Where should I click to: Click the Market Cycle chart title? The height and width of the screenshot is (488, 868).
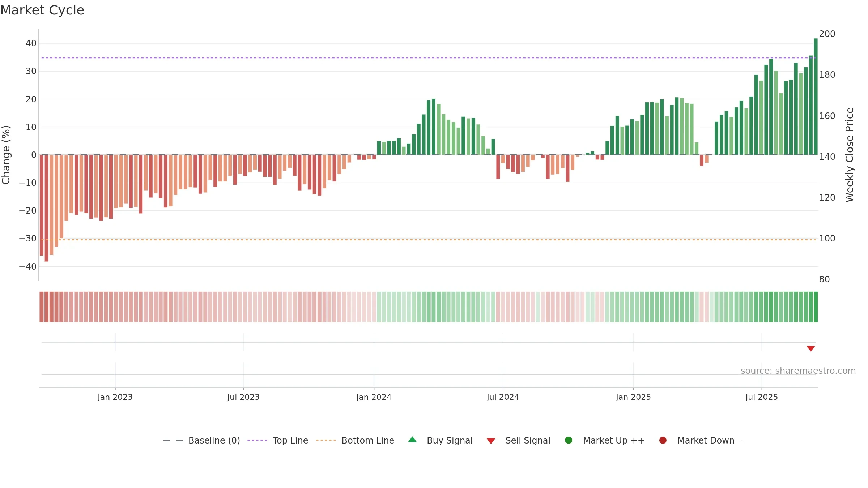pos(42,10)
